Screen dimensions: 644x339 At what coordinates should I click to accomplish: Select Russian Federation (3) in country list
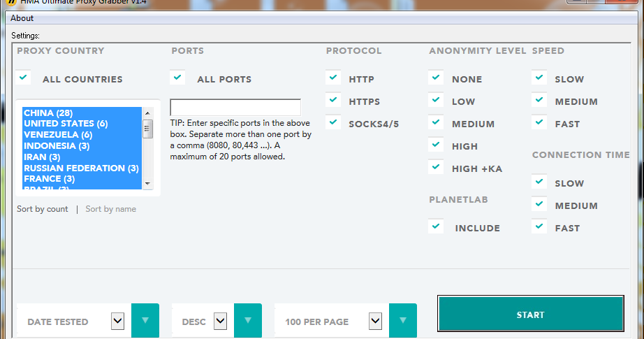click(82, 168)
